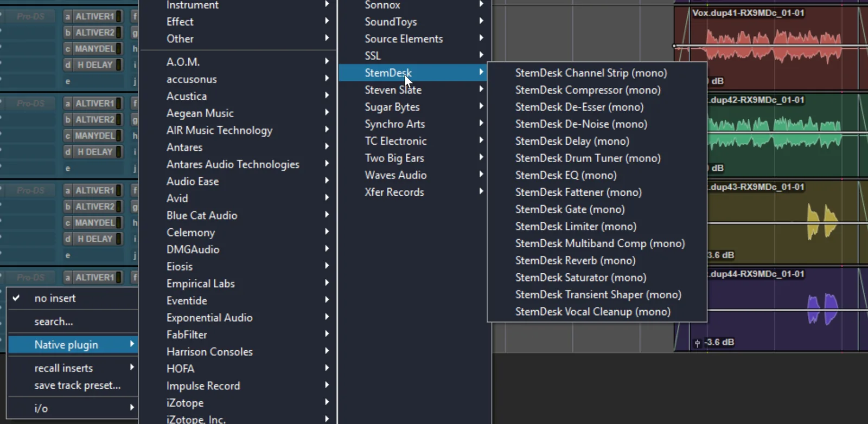Image resolution: width=868 pixels, height=424 pixels.
Task: Click send slot d H DELAY on first track
Action: (x=93, y=65)
